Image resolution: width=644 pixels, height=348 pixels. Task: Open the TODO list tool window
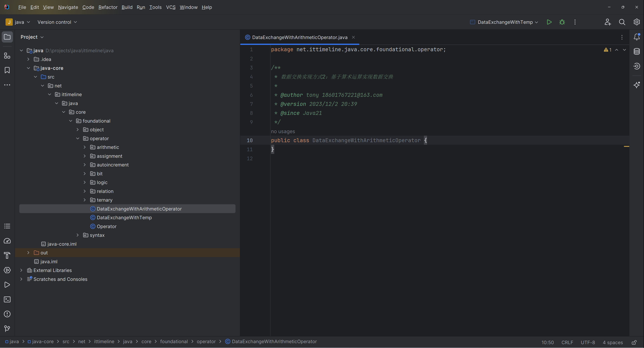tap(7, 226)
